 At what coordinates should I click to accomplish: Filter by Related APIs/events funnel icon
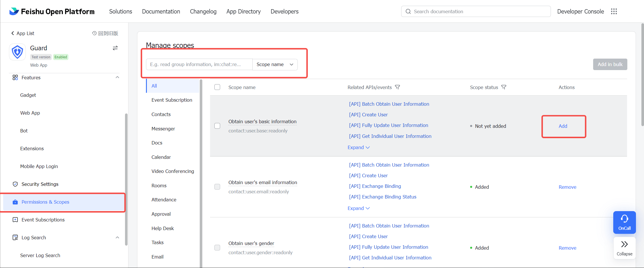[397, 87]
